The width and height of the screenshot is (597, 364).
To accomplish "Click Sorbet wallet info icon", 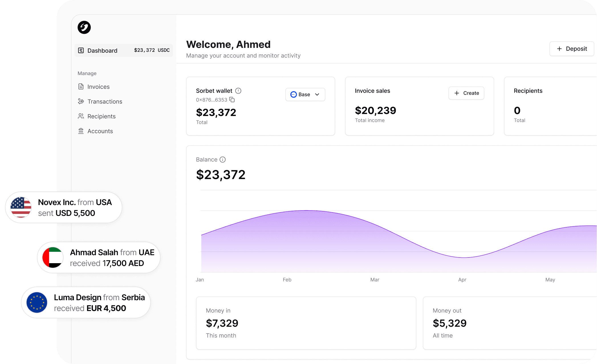I will click(x=238, y=91).
